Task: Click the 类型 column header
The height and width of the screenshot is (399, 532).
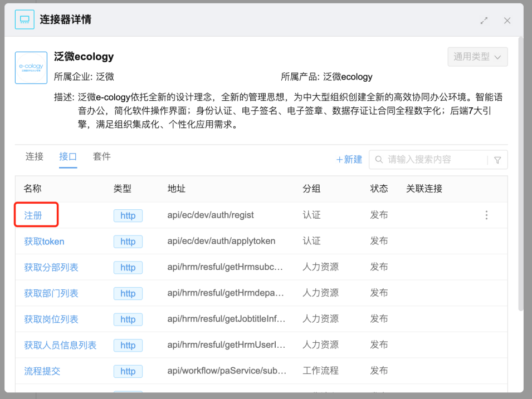Action: 123,189
